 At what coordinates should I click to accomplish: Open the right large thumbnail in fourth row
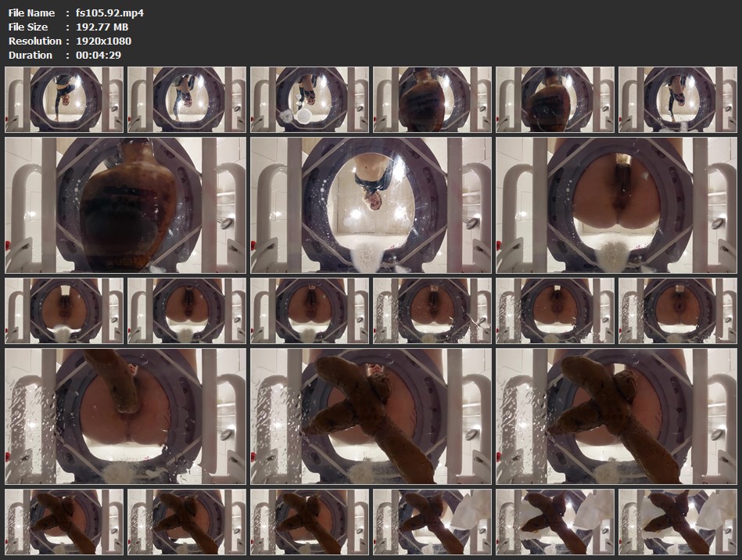616,417
